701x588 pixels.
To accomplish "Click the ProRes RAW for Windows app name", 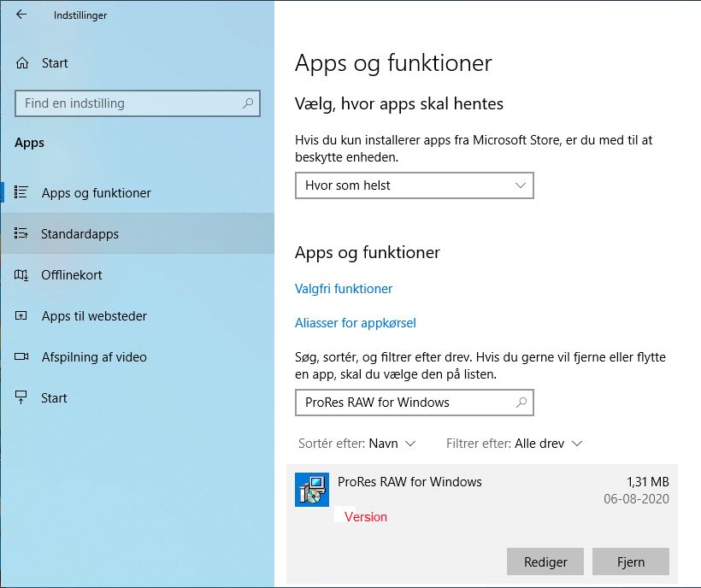I will (x=409, y=482).
